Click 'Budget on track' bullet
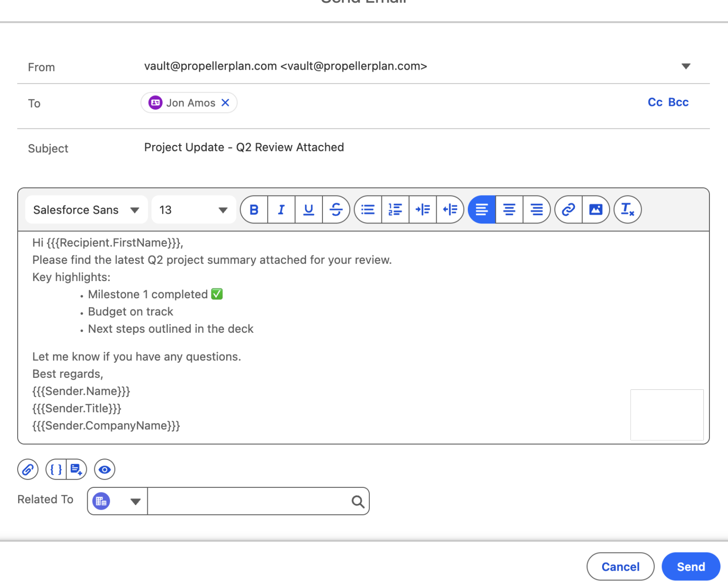 131,311
